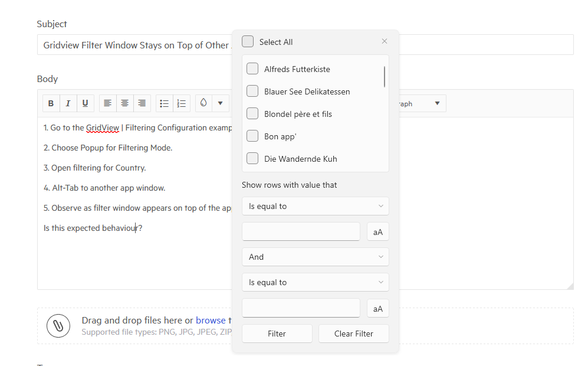Underline the selected body text
This screenshot has width=588, height=366.
(x=85, y=103)
